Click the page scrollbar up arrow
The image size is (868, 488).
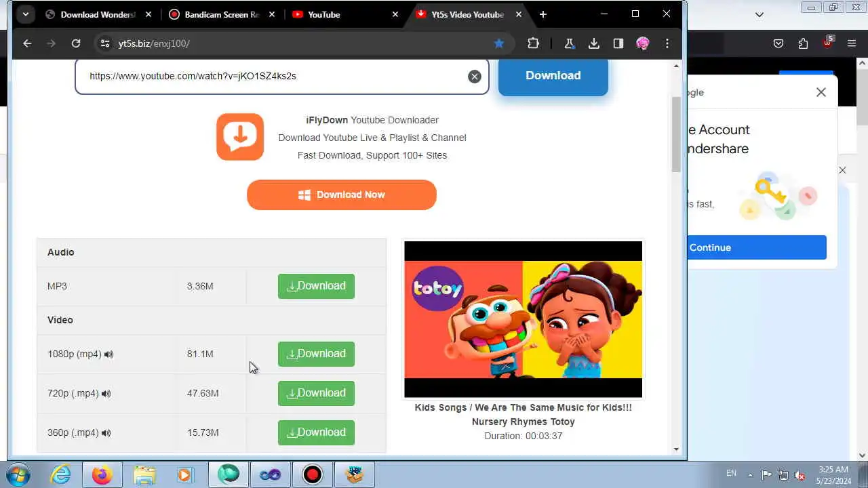tap(676, 66)
